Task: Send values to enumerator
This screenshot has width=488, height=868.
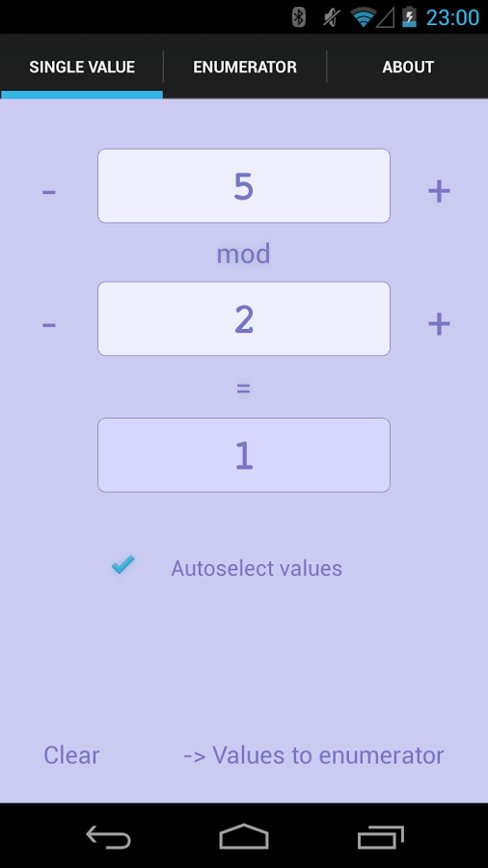Action: tap(313, 755)
